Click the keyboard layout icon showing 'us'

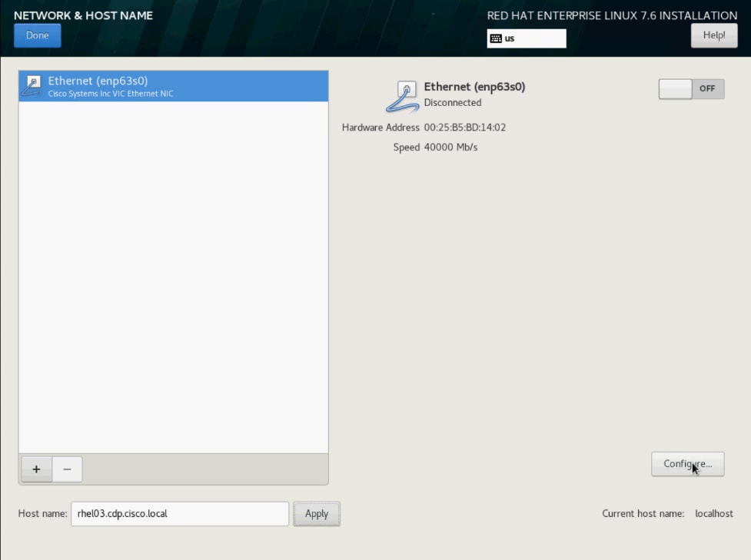click(496, 37)
